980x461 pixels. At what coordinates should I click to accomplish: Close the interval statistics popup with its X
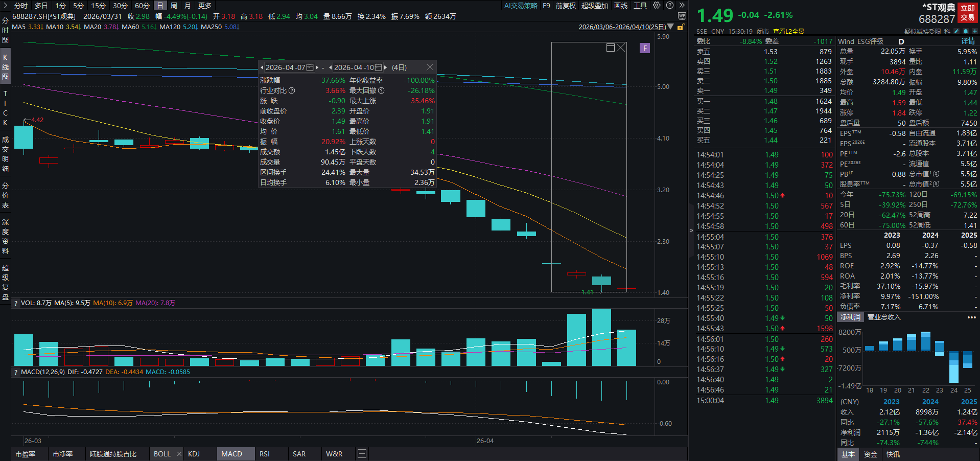click(430, 67)
